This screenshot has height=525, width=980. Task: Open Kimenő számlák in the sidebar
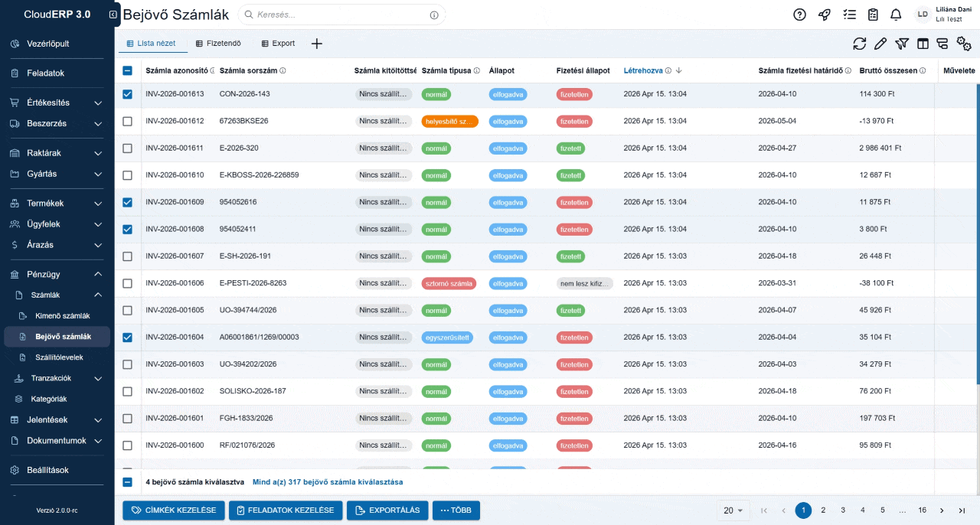64,315
